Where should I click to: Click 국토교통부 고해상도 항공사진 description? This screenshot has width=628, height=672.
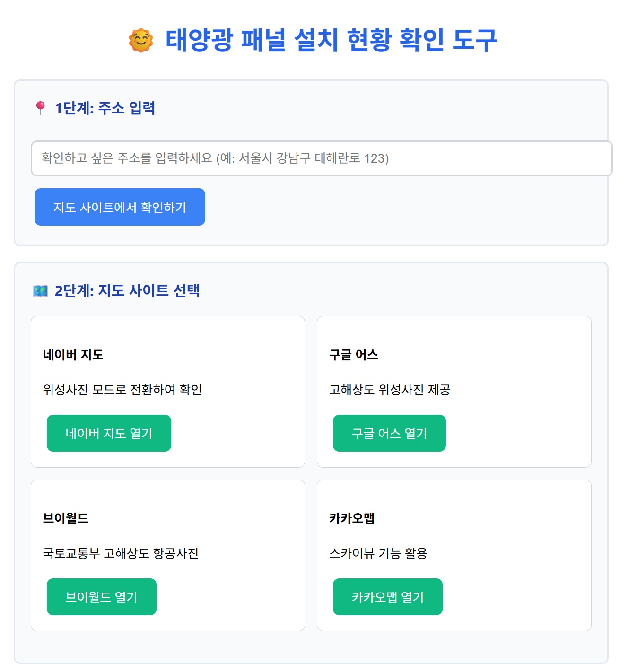pyautogui.click(x=121, y=553)
